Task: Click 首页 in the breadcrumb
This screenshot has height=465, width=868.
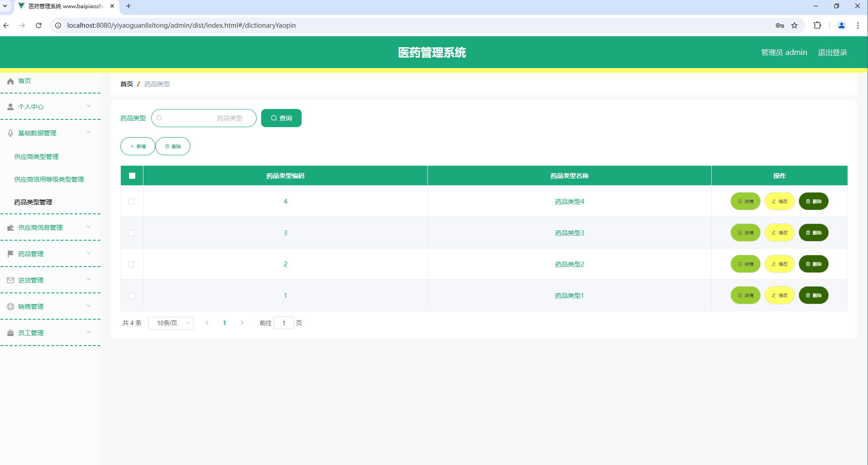Action: click(126, 84)
